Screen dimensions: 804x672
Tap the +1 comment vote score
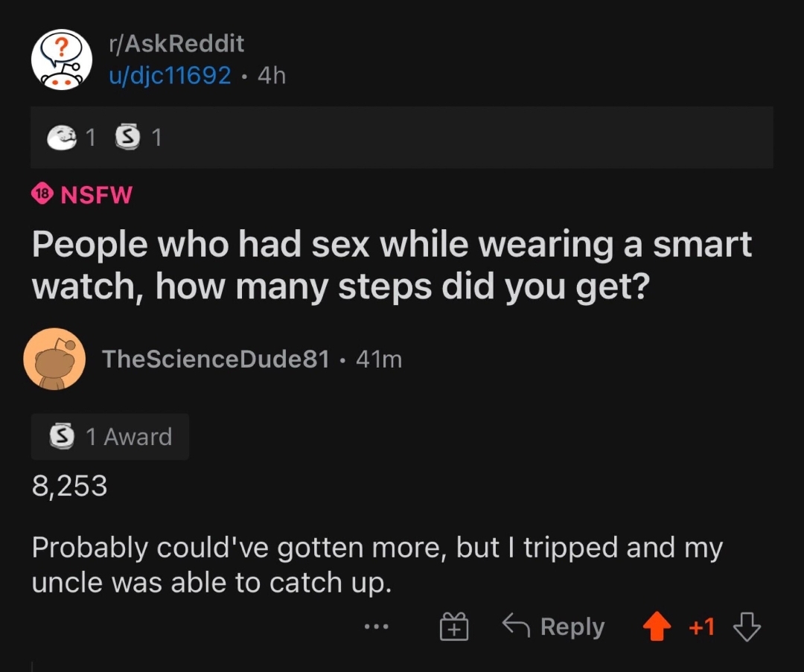pyautogui.click(x=701, y=627)
